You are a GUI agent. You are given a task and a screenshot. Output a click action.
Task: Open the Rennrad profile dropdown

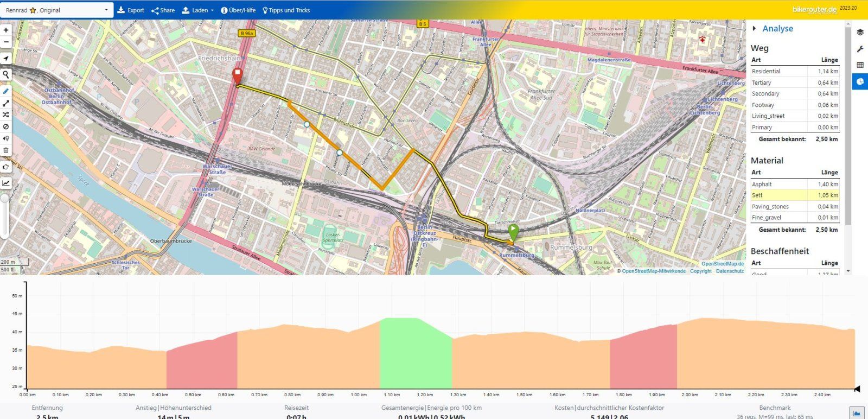coord(56,10)
